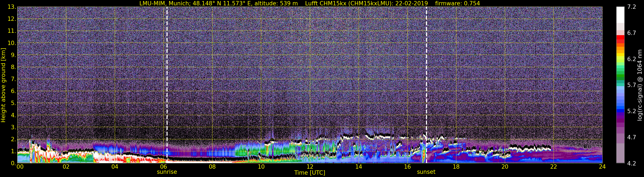Click the x-axis tick label 20

[505, 167]
